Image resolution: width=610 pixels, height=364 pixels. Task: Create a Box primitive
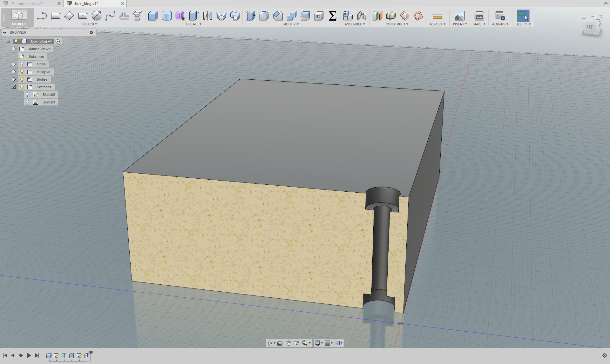[153, 16]
